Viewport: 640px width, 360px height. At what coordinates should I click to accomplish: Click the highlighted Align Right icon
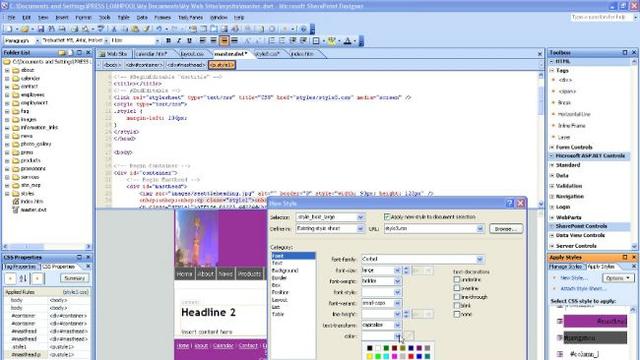pos(224,41)
